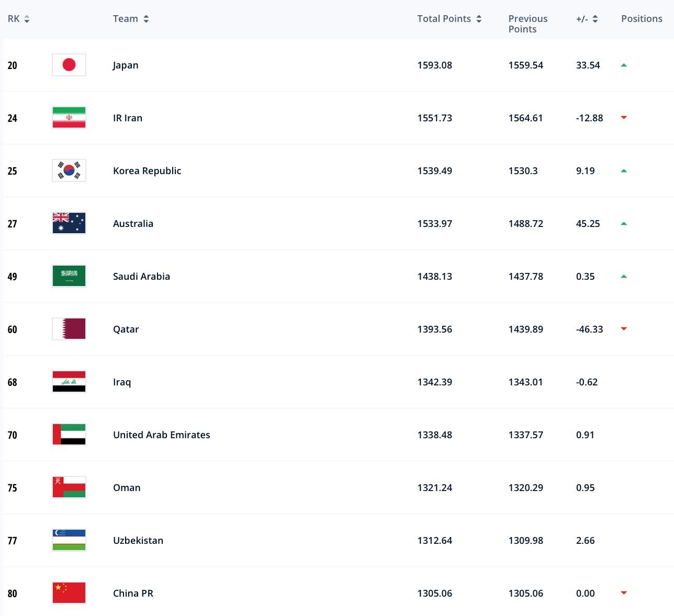Click the Positions column header

tap(642, 19)
